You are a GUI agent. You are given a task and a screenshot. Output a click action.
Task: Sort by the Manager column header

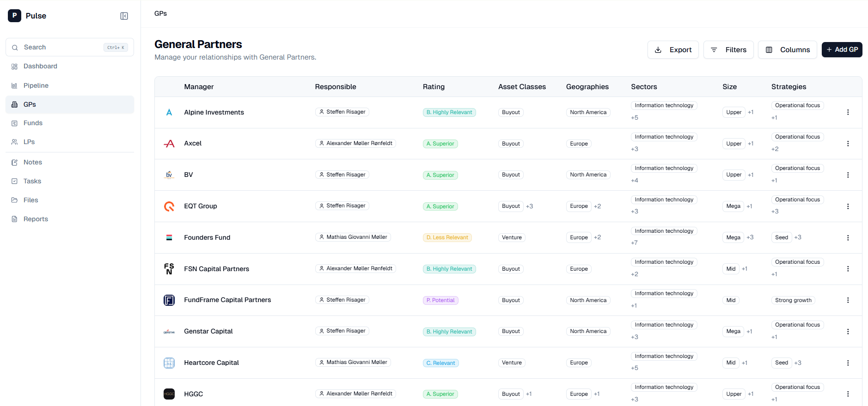[199, 87]
